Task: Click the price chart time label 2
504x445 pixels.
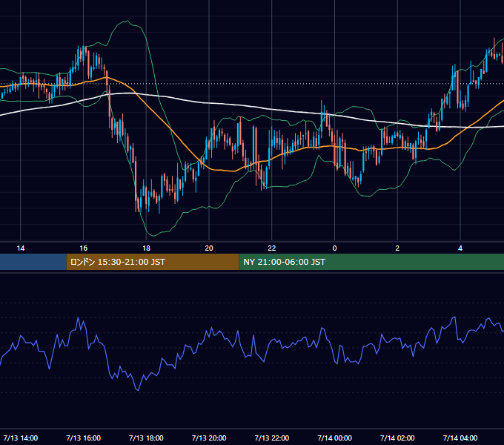Action: (x=397, y=248)
